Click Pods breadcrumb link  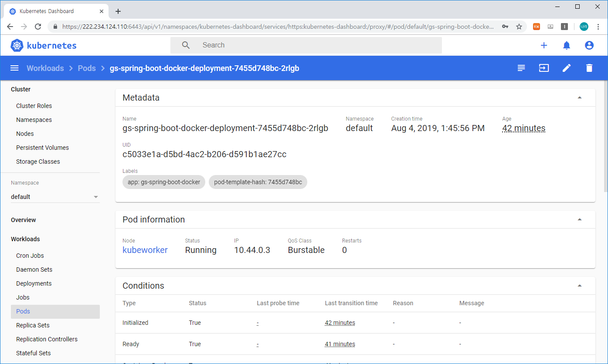pos(87,68)
